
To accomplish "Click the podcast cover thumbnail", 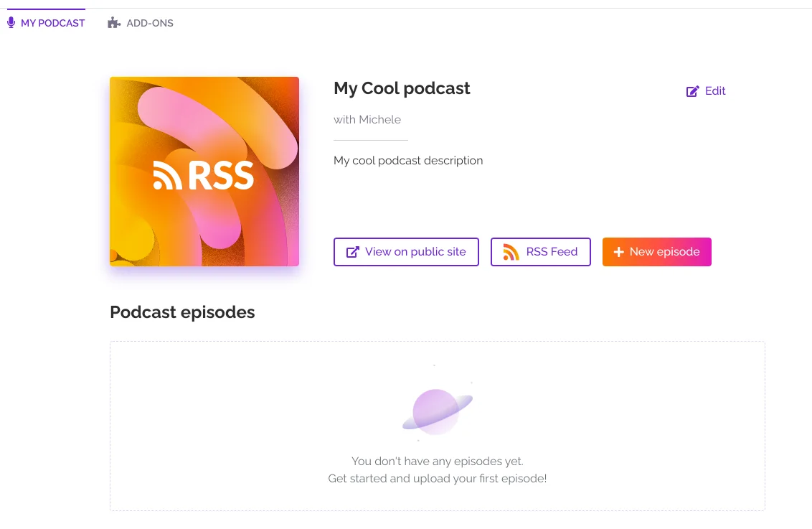I will [204, 172].
